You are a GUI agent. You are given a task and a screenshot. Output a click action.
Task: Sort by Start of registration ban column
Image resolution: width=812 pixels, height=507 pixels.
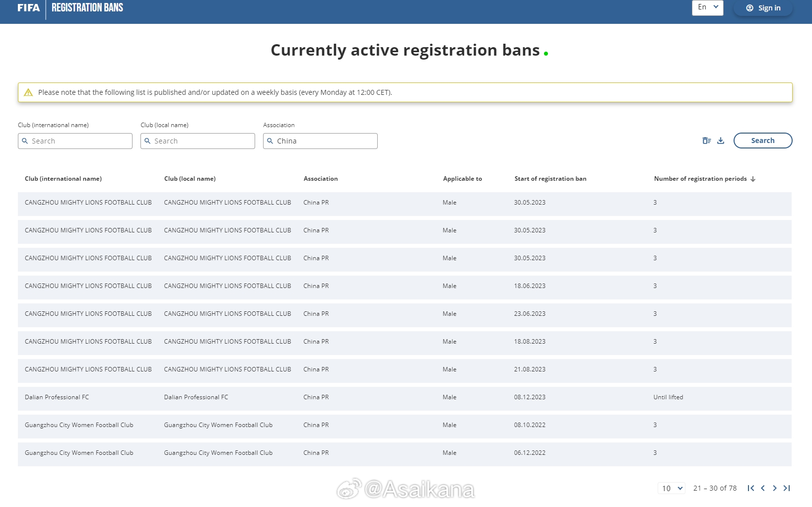(x=550, y=179)
